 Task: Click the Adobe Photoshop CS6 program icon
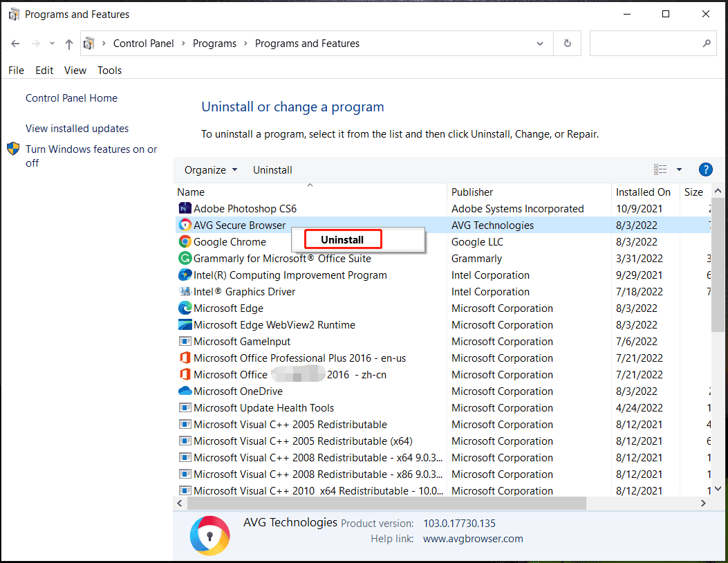coord(185,208)
